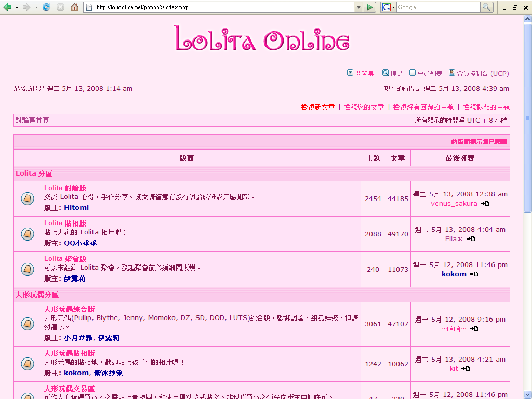Image resolution: width=532 pixels, height=399 pixels.
Task: Jump to latest post icon beside ~哈哈~
Action: click(474, 329)
